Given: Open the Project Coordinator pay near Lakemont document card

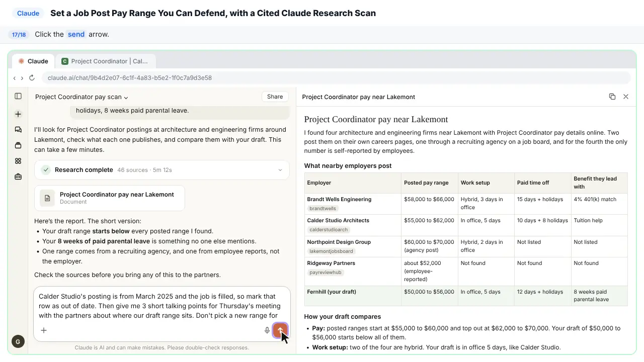Looking at the screenshot, I should coord(110,198).
